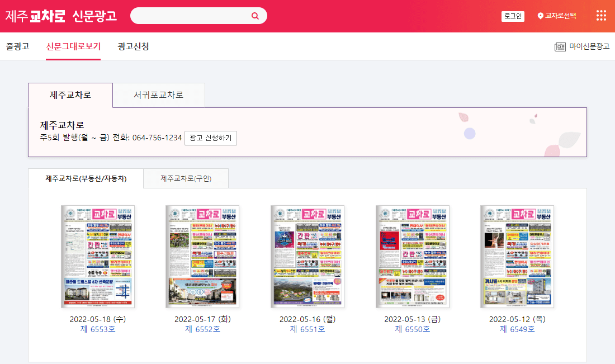615x364 pixels.
Task: Click the search magnifier icon
Action: click(256, 16)
